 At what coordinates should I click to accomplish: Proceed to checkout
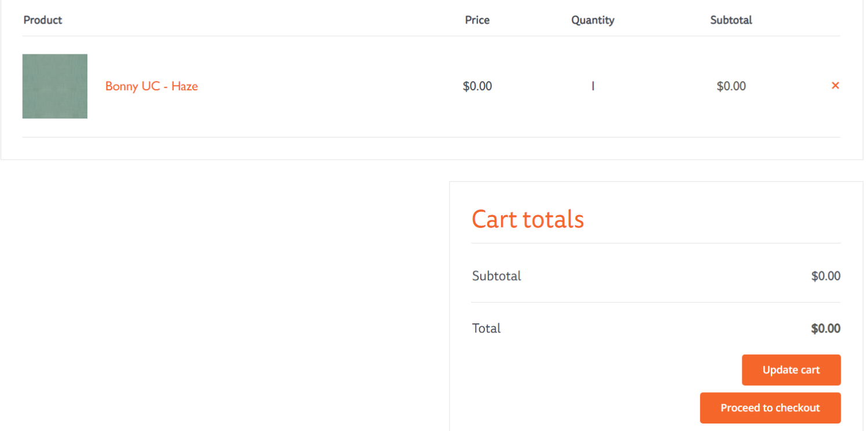tap(770, 408)
